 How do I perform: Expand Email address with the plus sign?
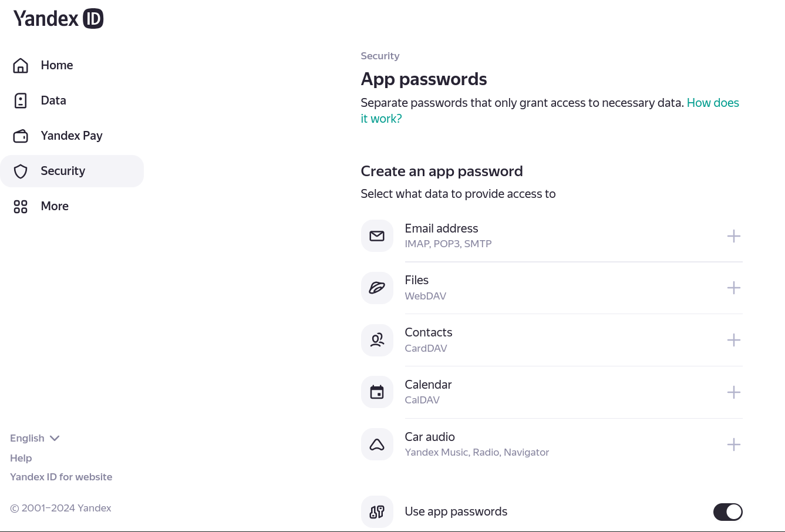(x=733, y=236)
